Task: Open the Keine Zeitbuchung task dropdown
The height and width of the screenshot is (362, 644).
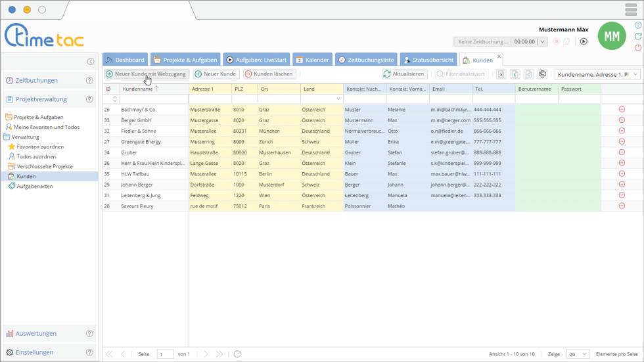Action: [x=542, y=41]
